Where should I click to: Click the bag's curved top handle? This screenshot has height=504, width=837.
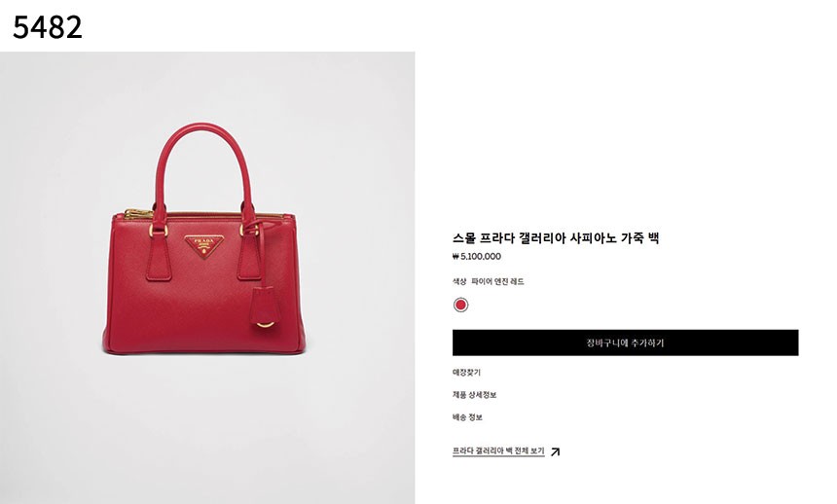coord(202,165)
